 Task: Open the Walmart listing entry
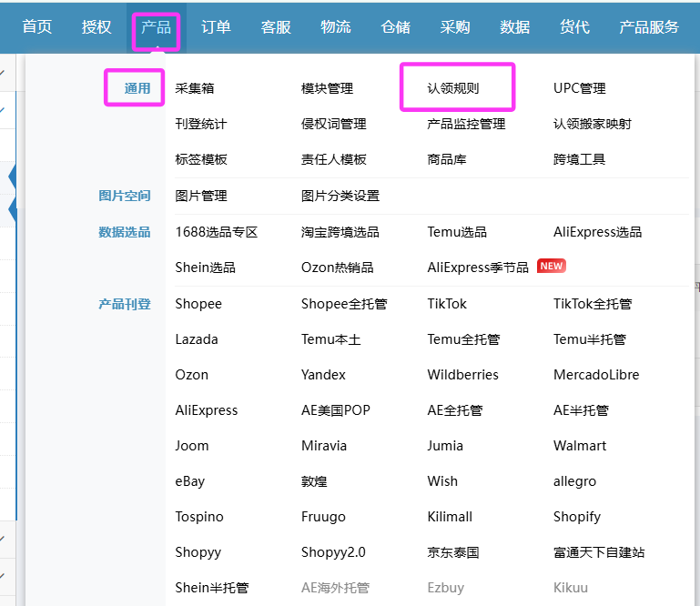580,446
